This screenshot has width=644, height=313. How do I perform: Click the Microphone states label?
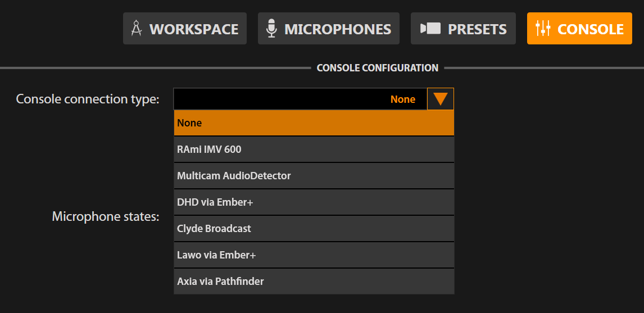point(106,216)
